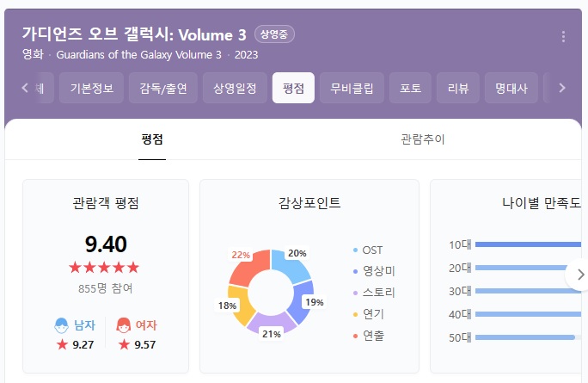Open the 무비클립 tab
This screenshot has height=383, width=588.
[352, 88]
